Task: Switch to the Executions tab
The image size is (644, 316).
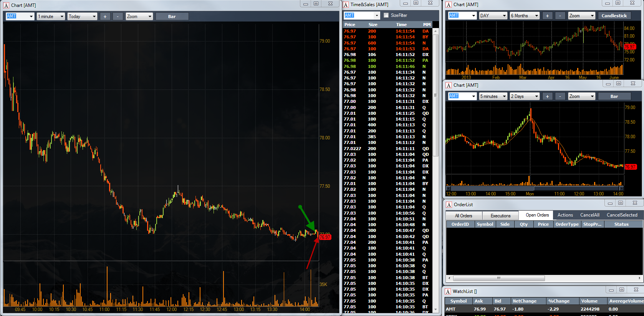Action: 500,216
